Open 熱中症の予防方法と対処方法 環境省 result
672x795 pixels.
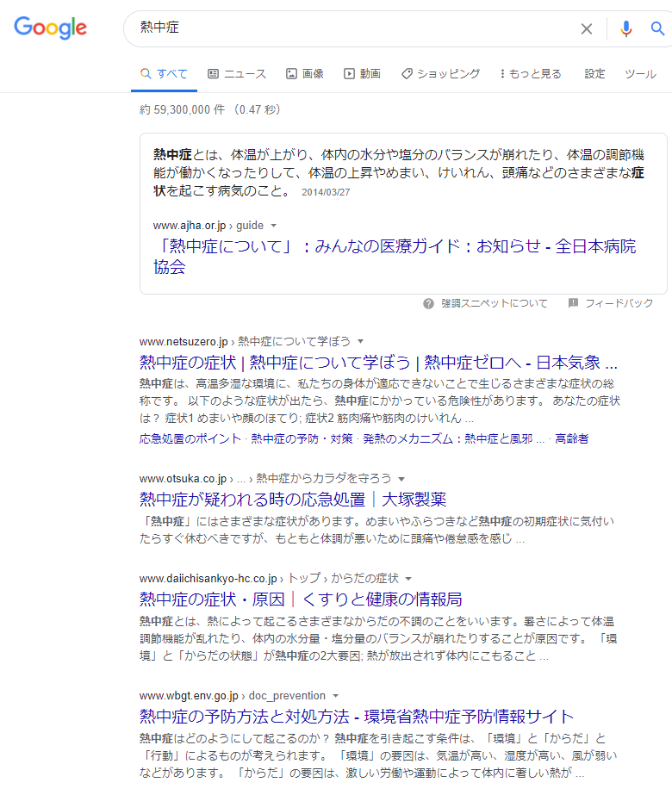357,717
